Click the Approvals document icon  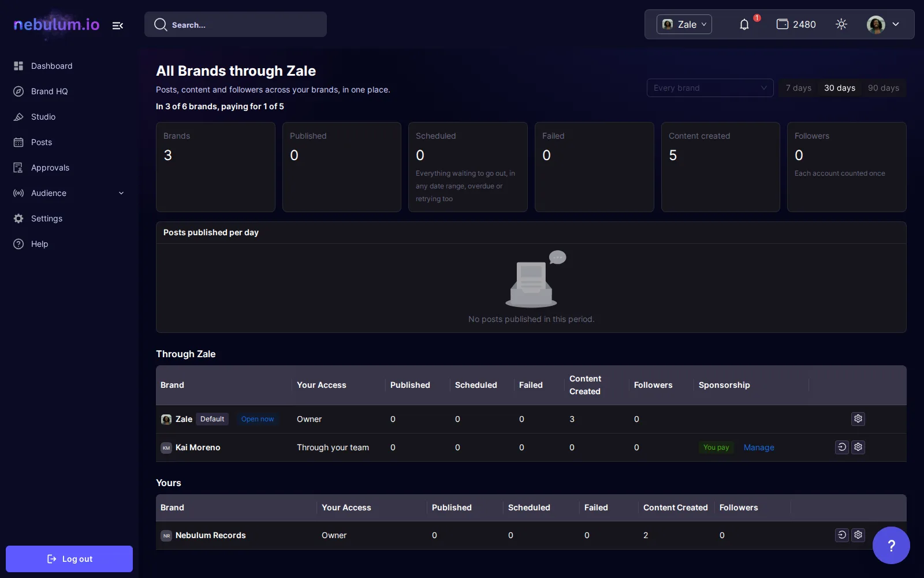pyautogui.click(x=18, y=168)
